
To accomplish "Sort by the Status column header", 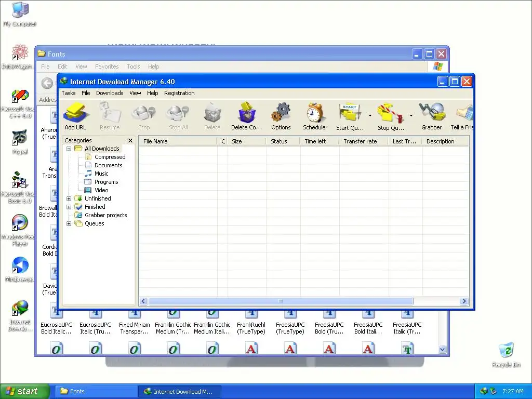I will [x=283, y=141].
